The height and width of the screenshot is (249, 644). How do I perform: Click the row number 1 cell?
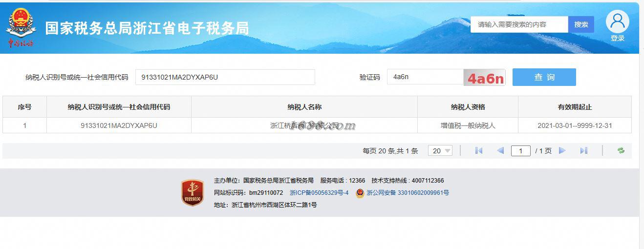tap(24, 125)
